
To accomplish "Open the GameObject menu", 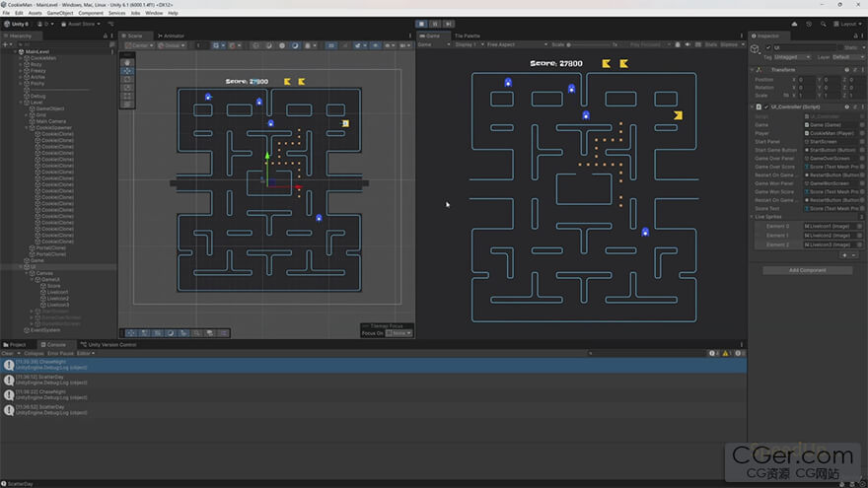I will pyautogui.click(x=60, y=13).
